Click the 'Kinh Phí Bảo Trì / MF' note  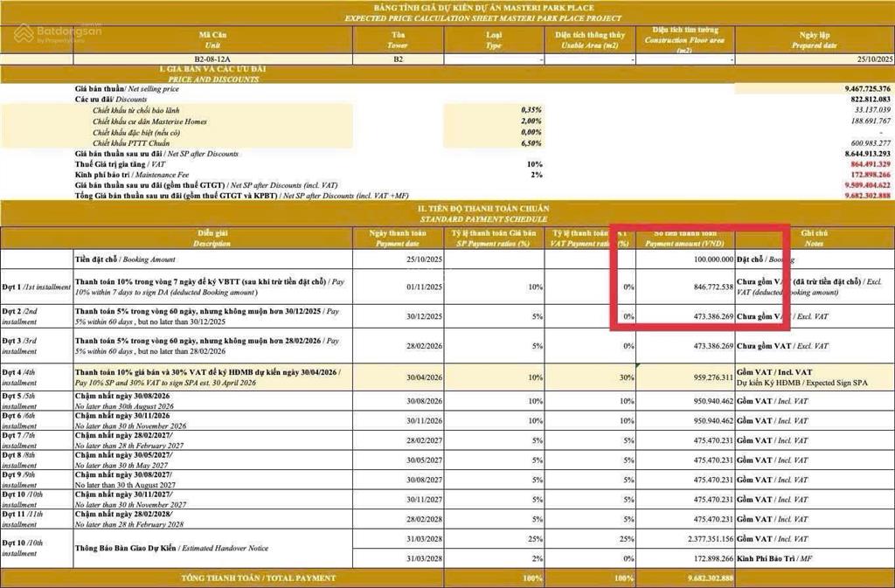pyautogui.click(x=774, y=559)
